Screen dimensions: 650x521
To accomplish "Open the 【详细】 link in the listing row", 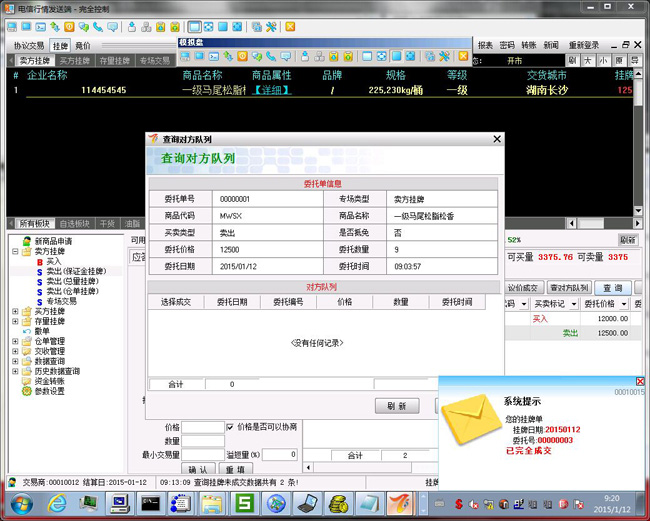I will pyautogui.click(x=272, y=90).
